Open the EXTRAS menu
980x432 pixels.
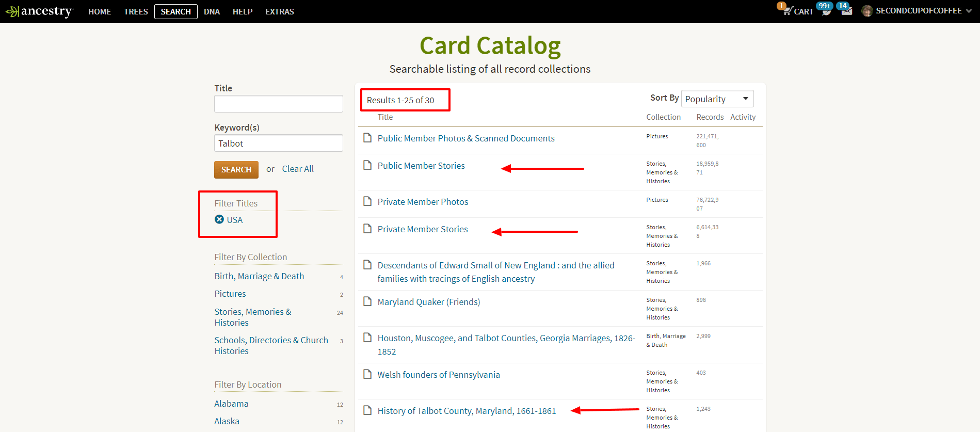click(x=280, y=11)
